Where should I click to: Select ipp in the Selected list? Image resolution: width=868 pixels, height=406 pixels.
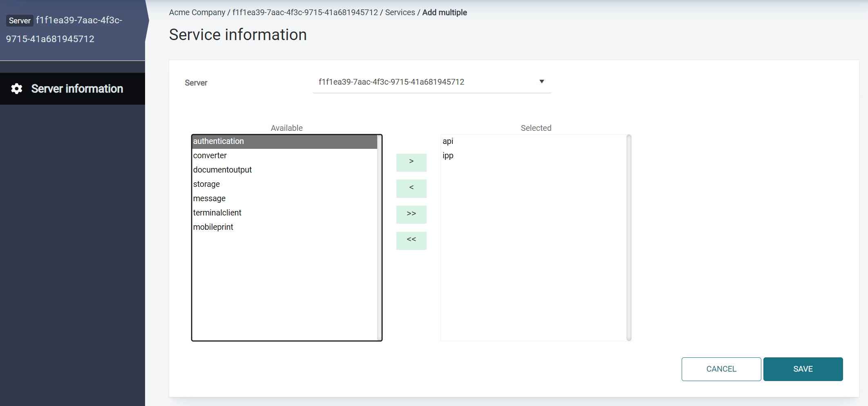pyautogui.click(x=448, y=156)
